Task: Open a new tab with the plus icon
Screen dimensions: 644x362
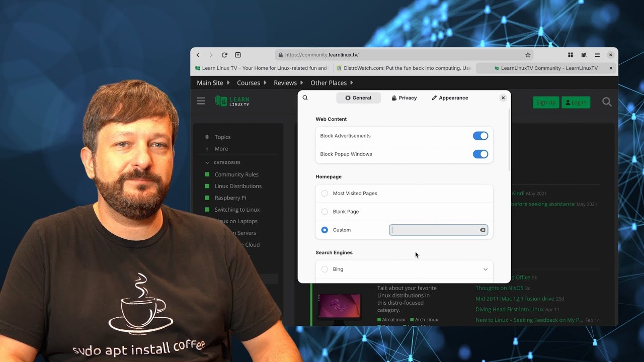Action: (x=238, y=55)
